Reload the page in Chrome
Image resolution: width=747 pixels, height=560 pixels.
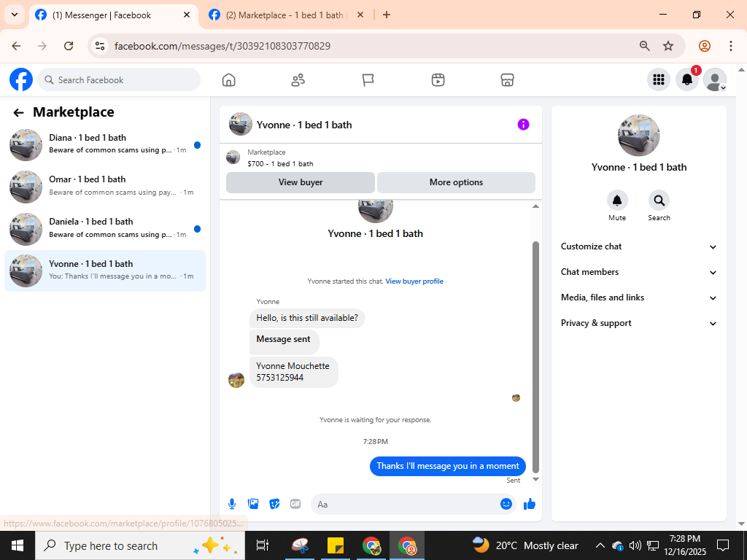[69, 46]
